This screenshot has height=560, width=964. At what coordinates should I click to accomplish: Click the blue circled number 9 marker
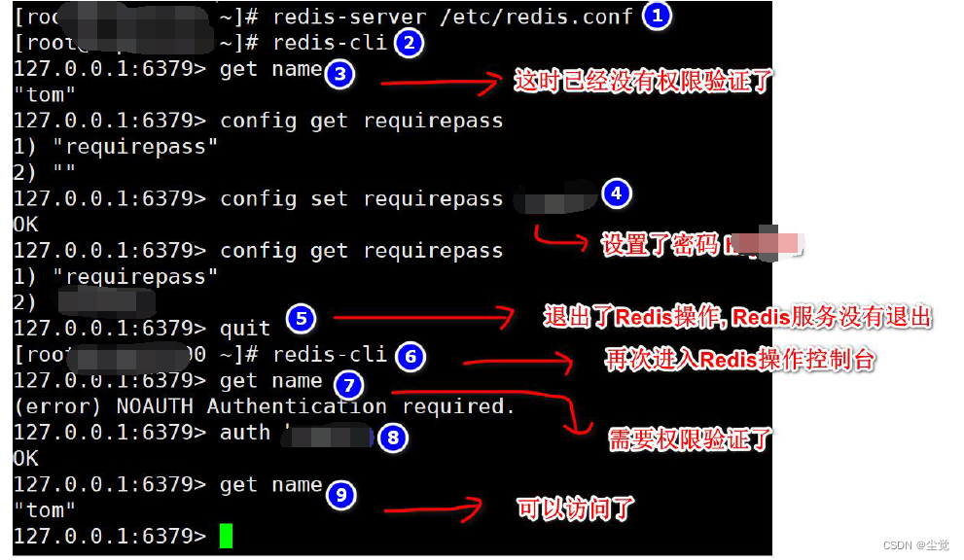pos(341,495)
